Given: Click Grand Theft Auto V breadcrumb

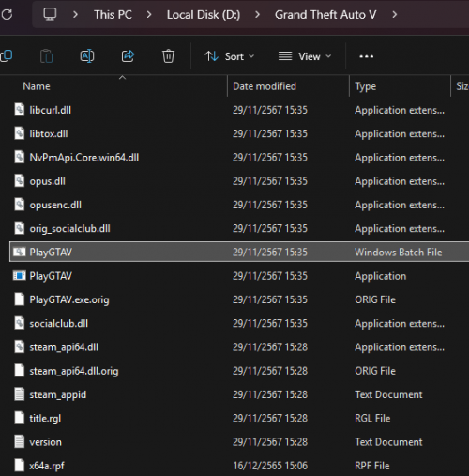Looking at the screenshot, I should coord(325,15).
